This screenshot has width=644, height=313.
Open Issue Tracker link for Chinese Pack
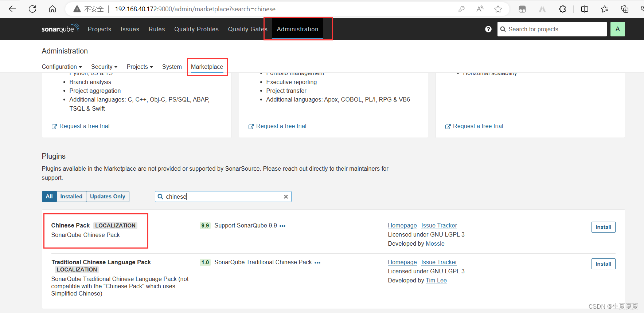click(439, 226)
